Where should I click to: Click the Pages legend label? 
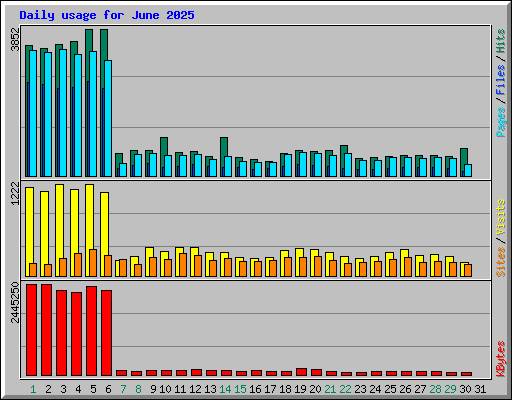(500, 122)
